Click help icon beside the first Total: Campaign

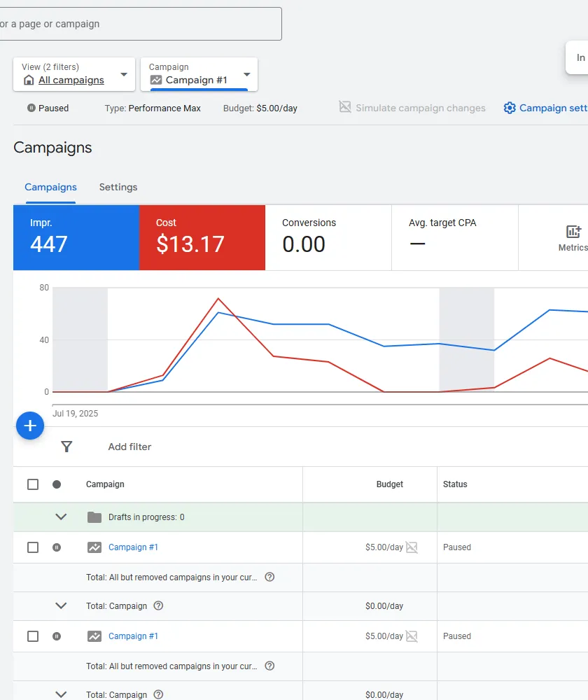point(158,605)
